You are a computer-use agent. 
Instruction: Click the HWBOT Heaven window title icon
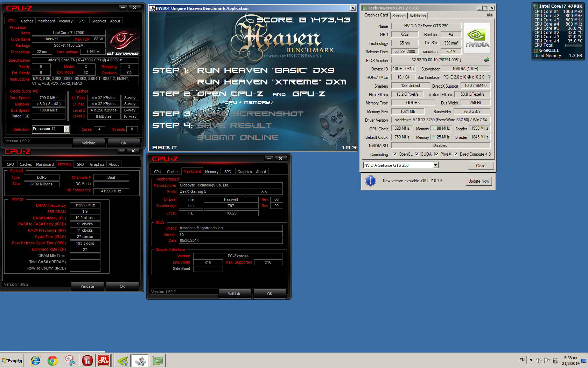coord(152,8)
